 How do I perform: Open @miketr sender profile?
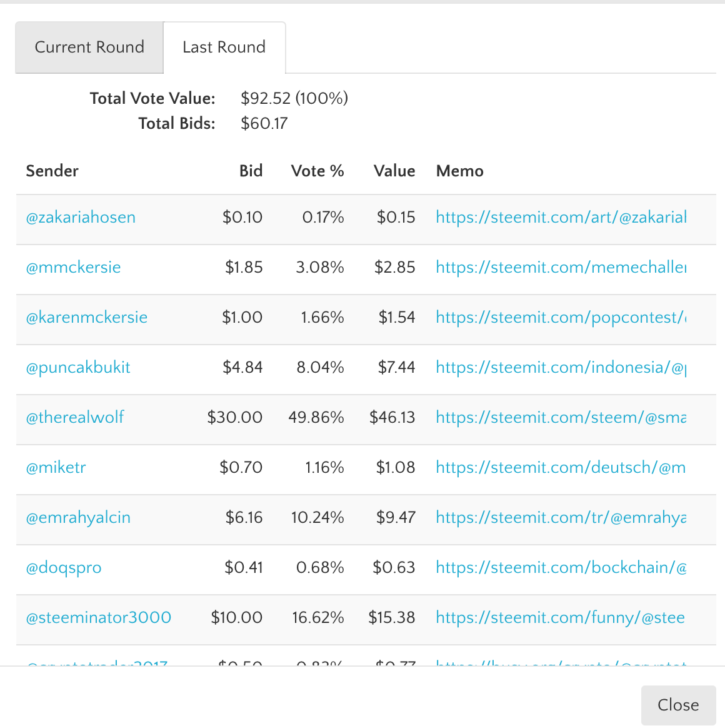tap(56, 468)
